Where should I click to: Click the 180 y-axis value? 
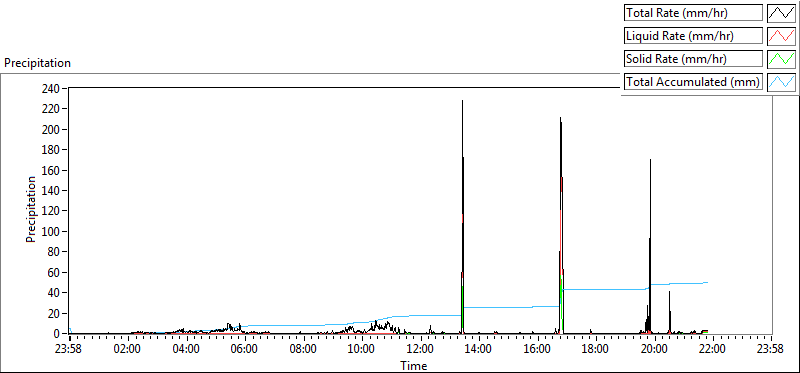[52, 150]
